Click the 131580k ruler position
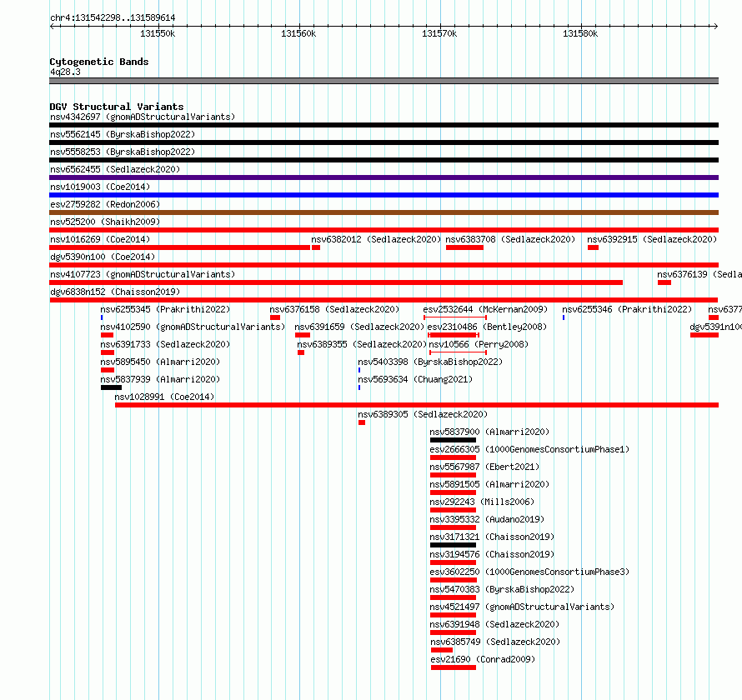Screen dimensions: 742x700 [580, 33]
